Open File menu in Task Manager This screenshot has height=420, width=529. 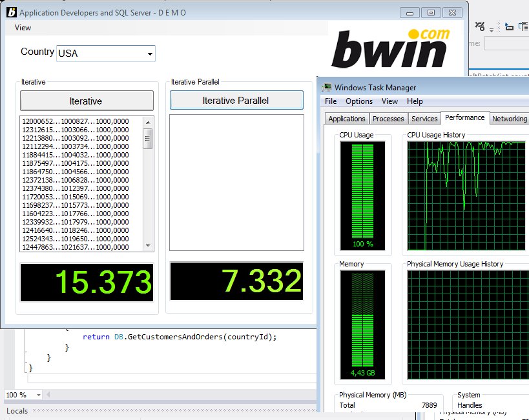click(331, 101)
